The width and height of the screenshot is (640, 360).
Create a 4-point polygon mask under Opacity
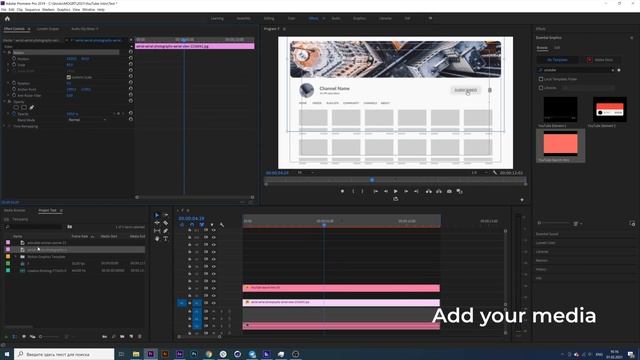[x=24, y=107]
